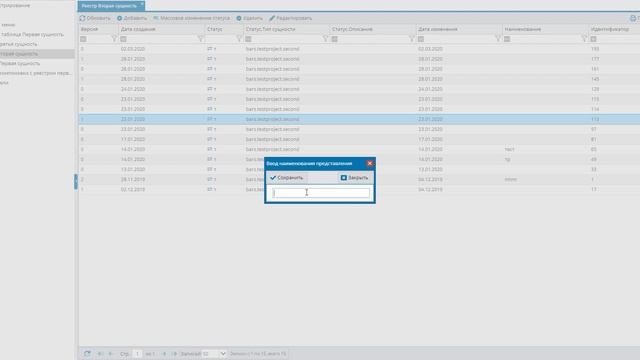Open filter funnel for Статус.Описание column

pos(411,39)
